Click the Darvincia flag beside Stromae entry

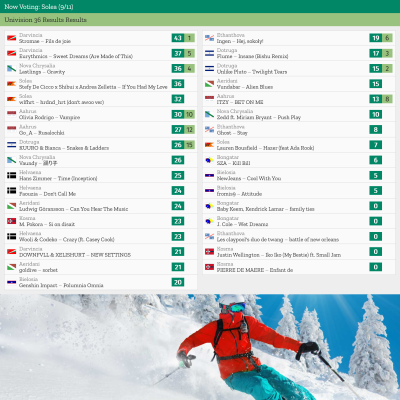click(x=12, y=38)
